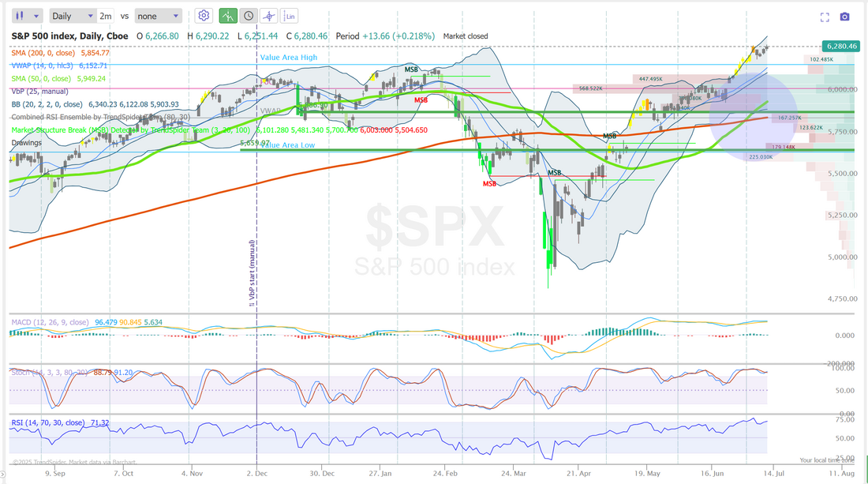Select the VbP (25, manual) indicator label

40,92
